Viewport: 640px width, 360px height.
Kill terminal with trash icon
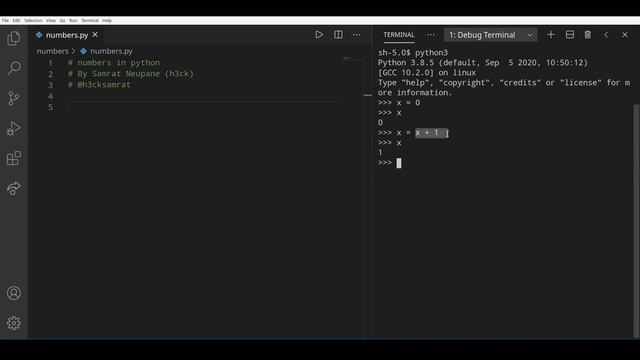tap(588, 35)
